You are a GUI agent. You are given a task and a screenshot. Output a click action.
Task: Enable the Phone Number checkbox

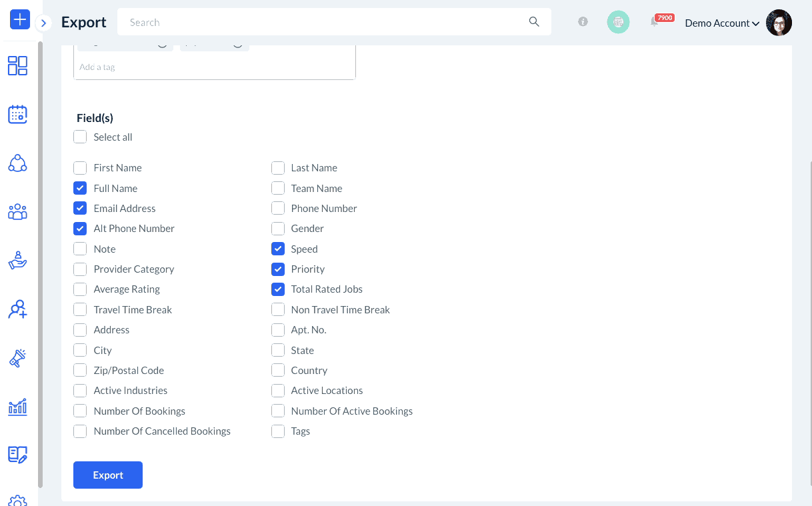coord(278,209)
